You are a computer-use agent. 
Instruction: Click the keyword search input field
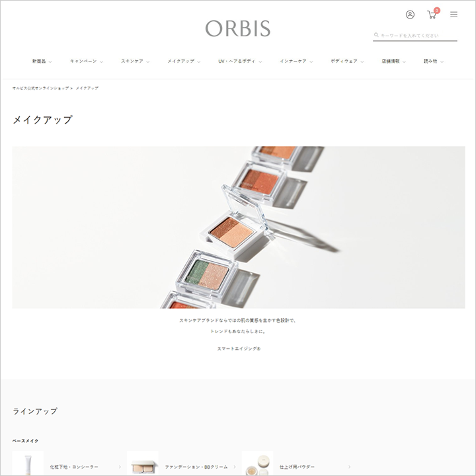pos(418,36)
